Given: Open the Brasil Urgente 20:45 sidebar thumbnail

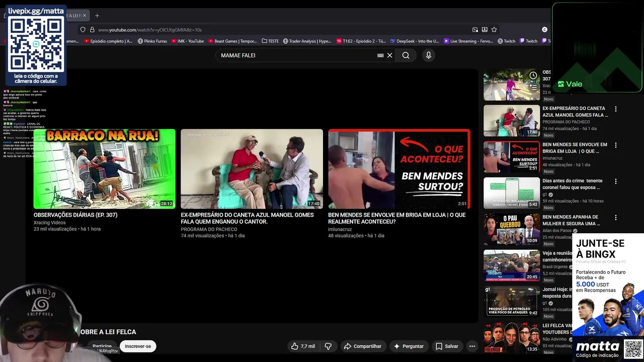Looking at the screenshot, I should [512, 265].
